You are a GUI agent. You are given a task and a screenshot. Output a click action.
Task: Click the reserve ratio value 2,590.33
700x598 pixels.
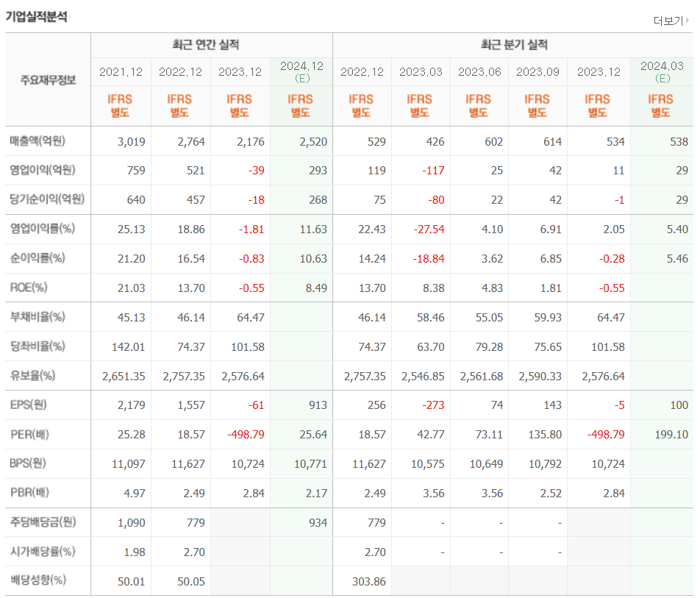point(540,377)
